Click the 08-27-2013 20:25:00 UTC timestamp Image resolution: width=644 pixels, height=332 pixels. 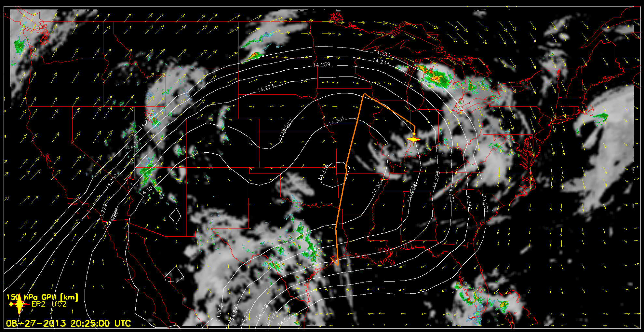click(68, 323)
